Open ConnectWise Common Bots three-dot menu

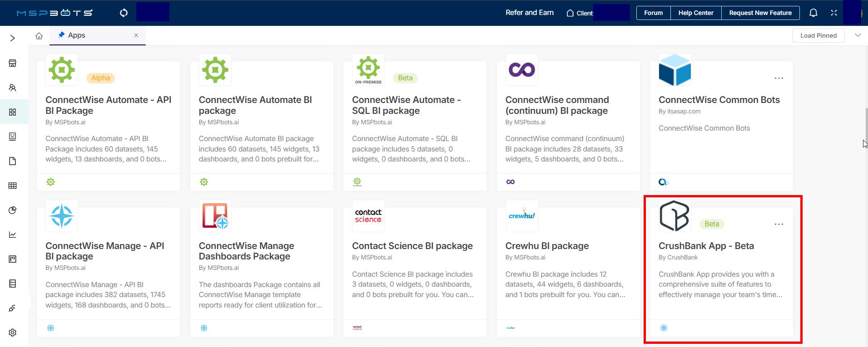pyautogui.click(x=779, y=78)
